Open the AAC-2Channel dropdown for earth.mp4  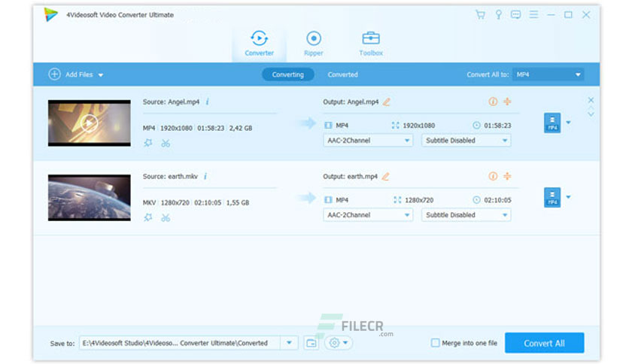coord(368,215)
